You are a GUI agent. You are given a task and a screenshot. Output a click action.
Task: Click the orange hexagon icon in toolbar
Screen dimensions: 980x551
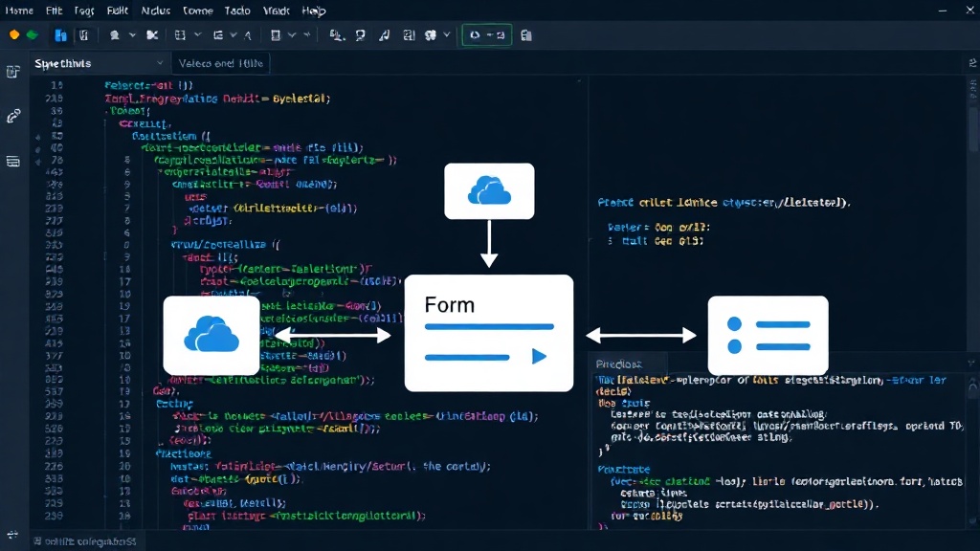(x=13, y=35)
